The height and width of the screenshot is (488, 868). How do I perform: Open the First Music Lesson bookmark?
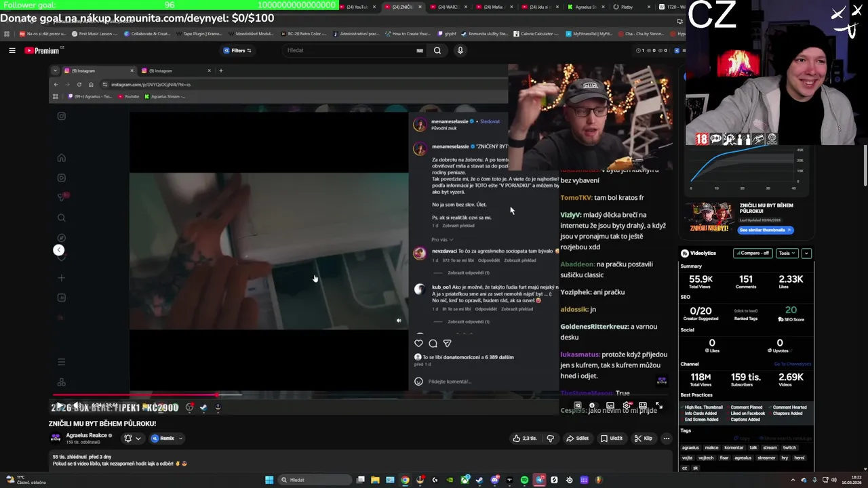(x=94, y=33)
